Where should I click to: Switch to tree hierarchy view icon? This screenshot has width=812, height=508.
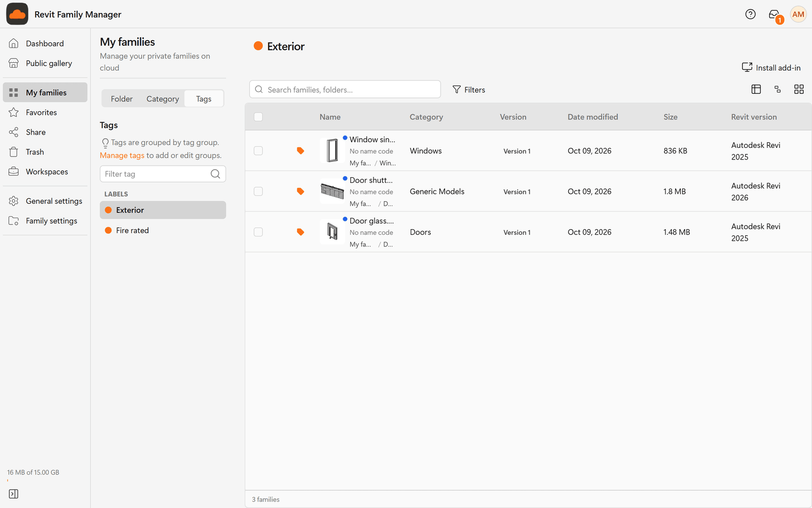777,89
